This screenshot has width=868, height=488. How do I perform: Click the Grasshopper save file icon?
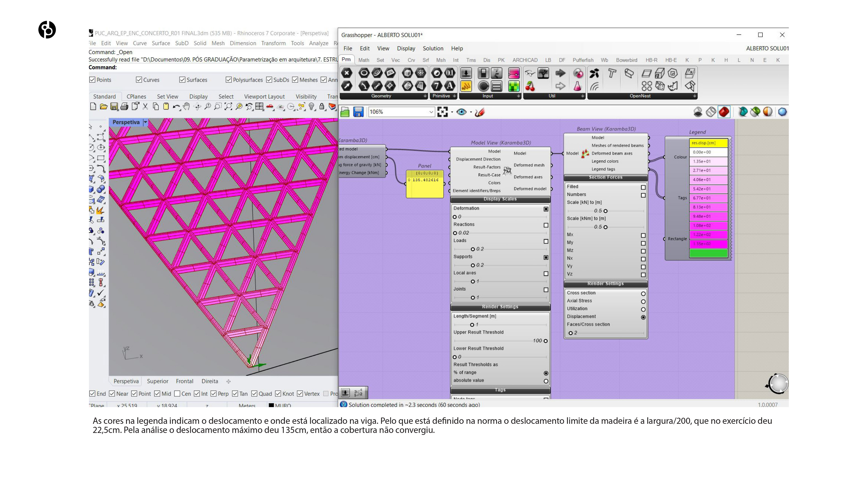(x=358, y=112)
